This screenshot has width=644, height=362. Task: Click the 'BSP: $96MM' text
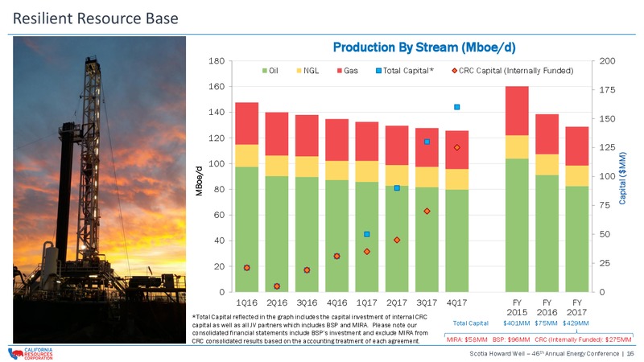511,339
